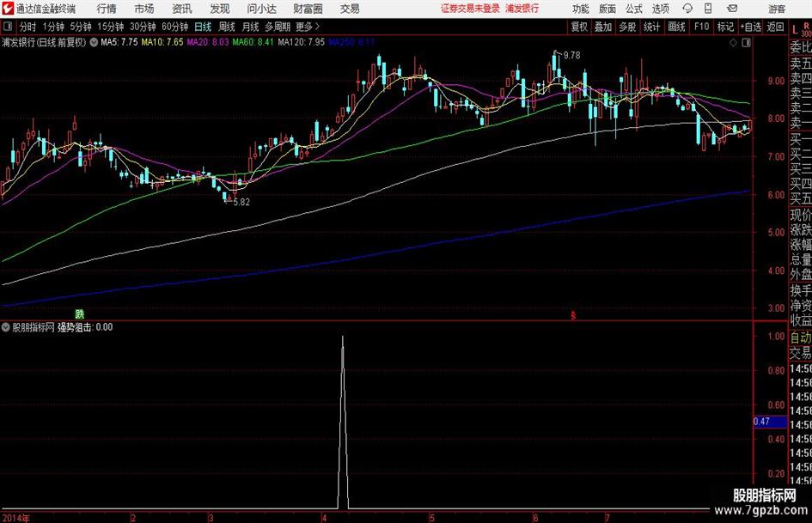Open the 交易 menu
Viewport: 812px width, 523px height.
point(350,9)
